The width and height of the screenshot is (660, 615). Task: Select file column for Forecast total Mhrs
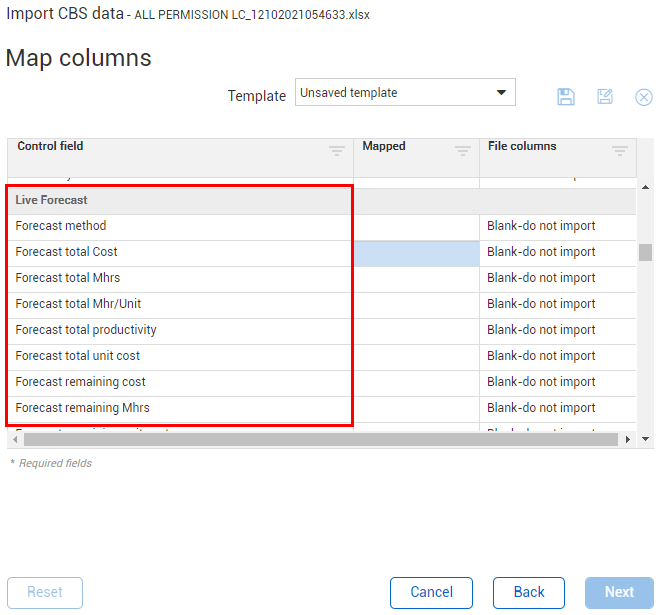click(557, 278)
